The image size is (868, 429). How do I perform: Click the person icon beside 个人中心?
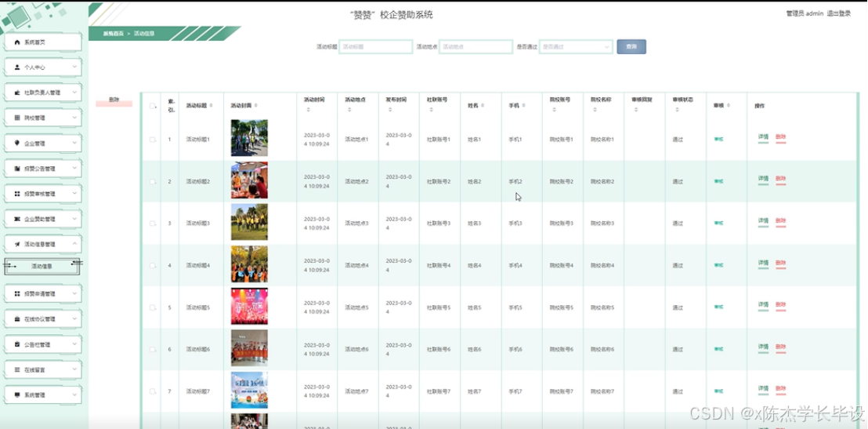[17, 67]
